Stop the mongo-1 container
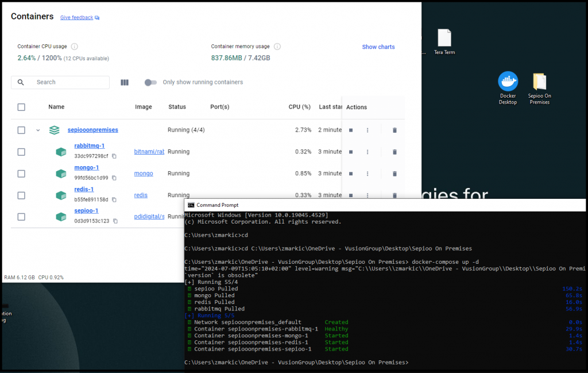588x373 pixels. coord(350,174)
